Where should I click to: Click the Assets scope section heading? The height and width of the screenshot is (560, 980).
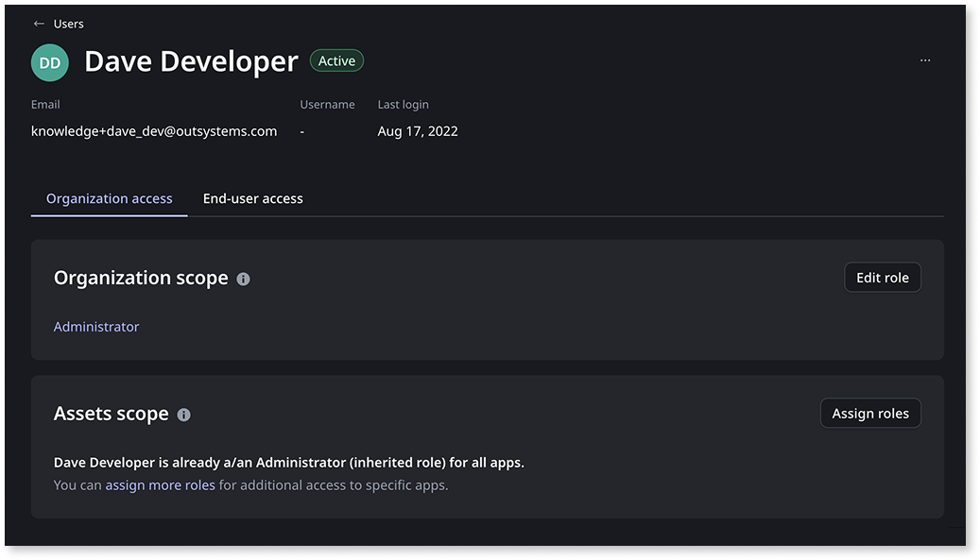111,414
